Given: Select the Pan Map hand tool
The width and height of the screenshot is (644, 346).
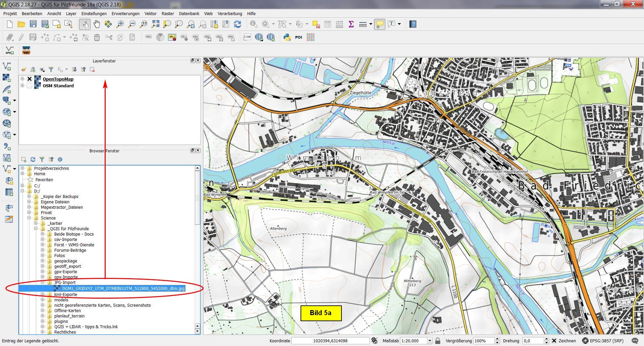Looking at the screenshot, I should pyautogui.click(x=97, y=24).
